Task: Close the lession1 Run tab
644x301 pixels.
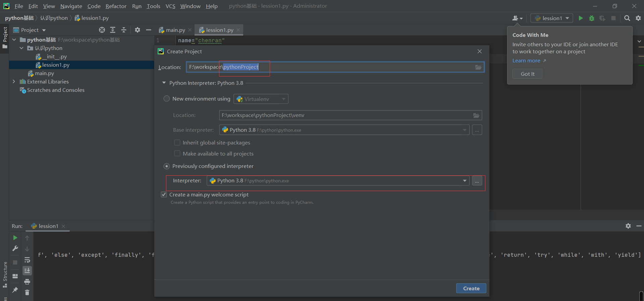Action: [x=63, y=226]
